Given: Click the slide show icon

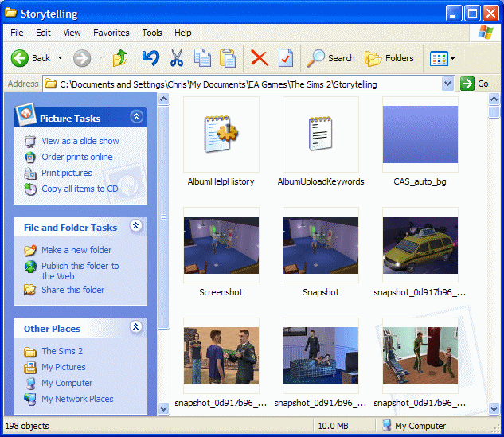Looking at the screenshot, I should (x=30, y=142).
